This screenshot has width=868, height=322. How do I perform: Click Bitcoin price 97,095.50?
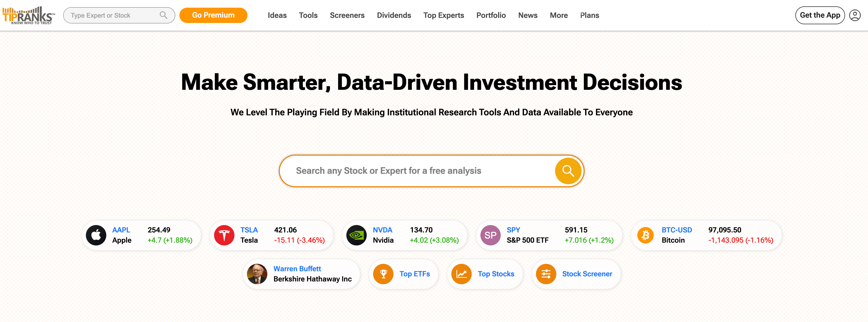pyautogui.click(x=725, y=230)
